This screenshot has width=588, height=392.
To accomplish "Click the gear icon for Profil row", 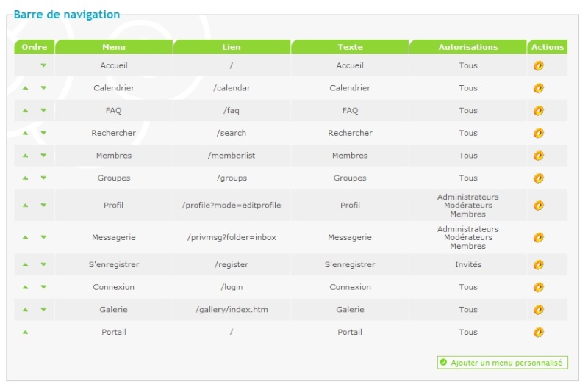I will [539, 205].
